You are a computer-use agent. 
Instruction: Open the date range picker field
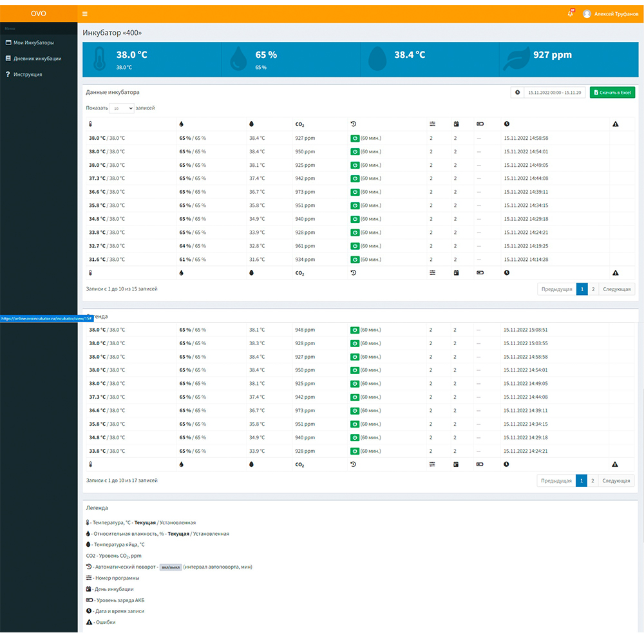pyautogui.click(x=554, y=93)
